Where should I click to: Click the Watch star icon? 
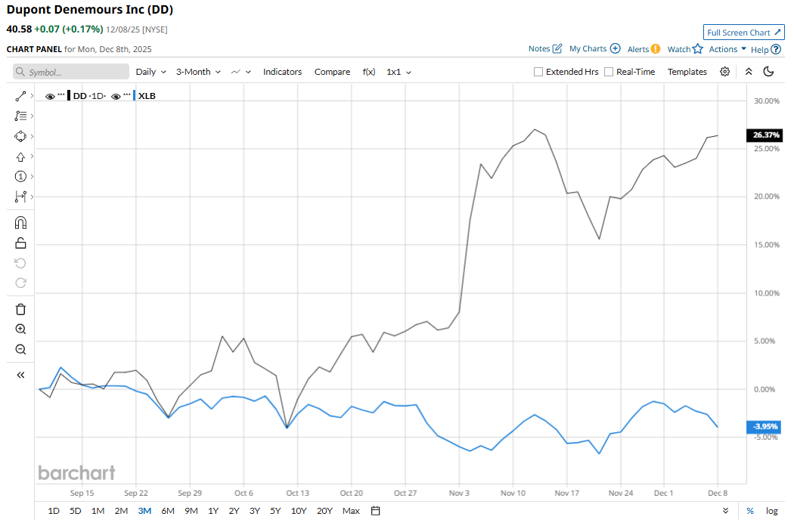698,48
